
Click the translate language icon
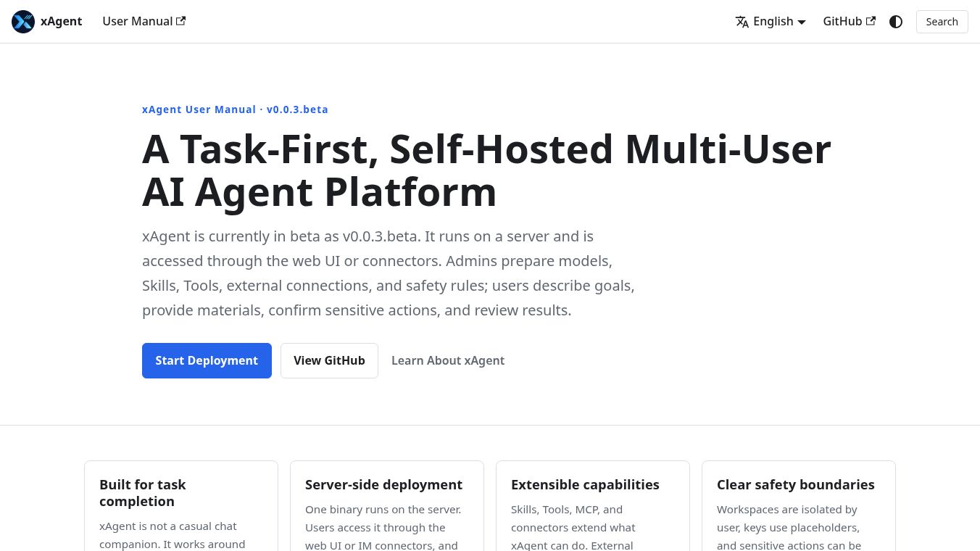742,22
